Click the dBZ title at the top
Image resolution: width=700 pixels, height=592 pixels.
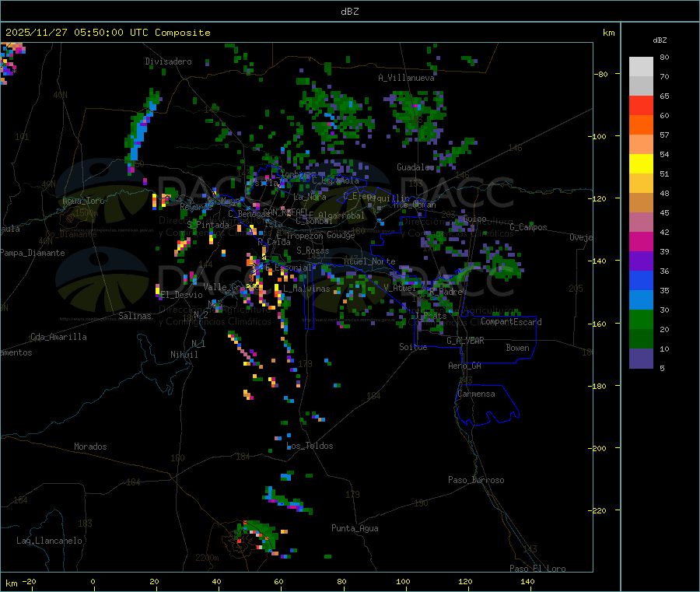(349, 12)
